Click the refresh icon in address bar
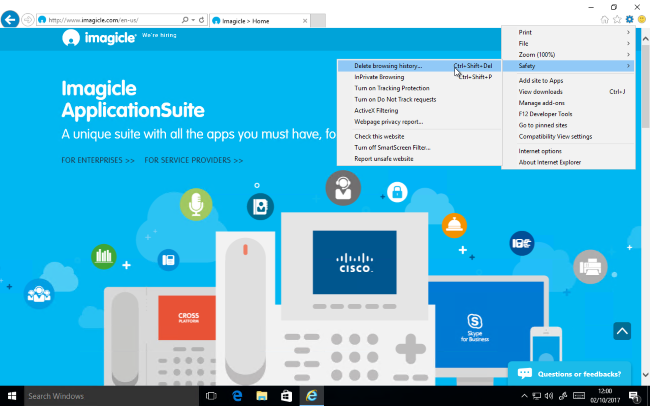 (x=201, y=20)
